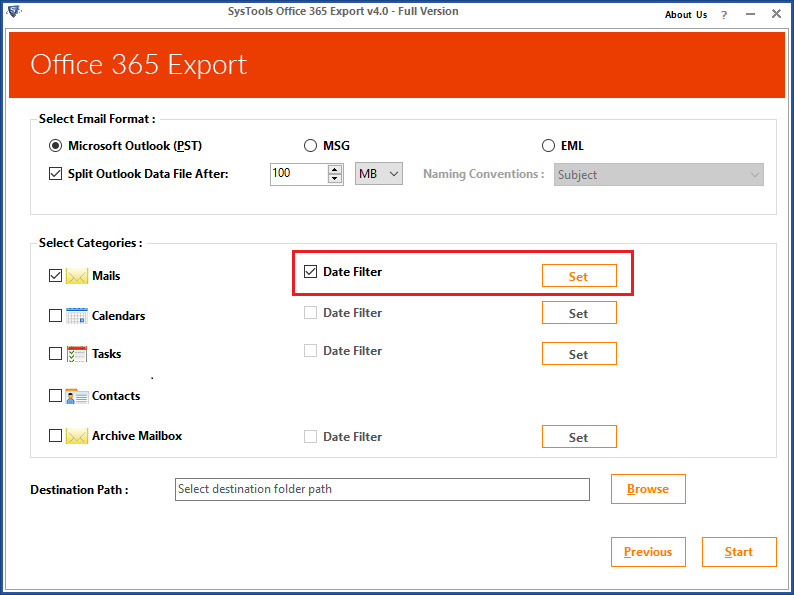Click the destination folder path field
This screenshot has height=595, width=794.
(x=382, y=489)
